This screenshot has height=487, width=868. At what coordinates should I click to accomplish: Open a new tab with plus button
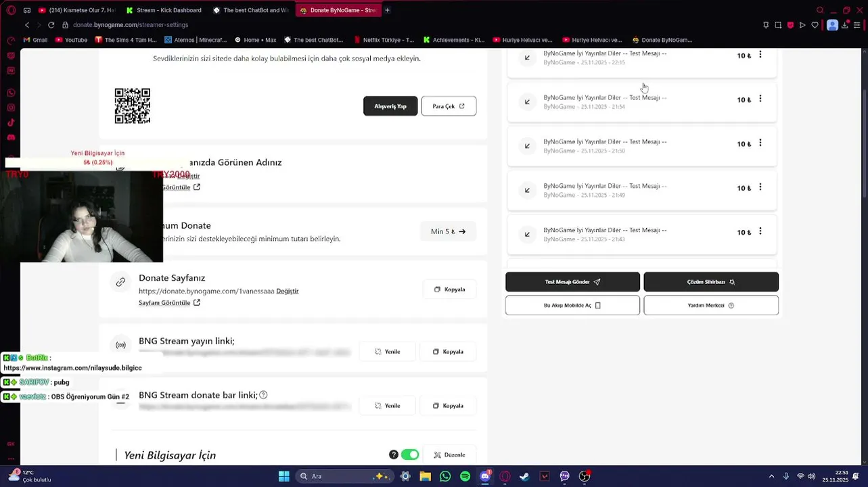coord(387,10)
